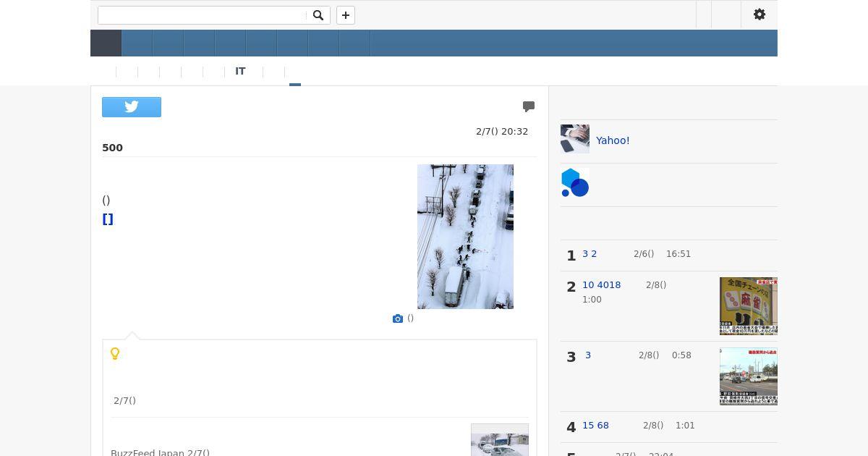Click the magnifier search icon
Image resolution: width=868 pixels, height=456 pixels.
click(318, 15)
